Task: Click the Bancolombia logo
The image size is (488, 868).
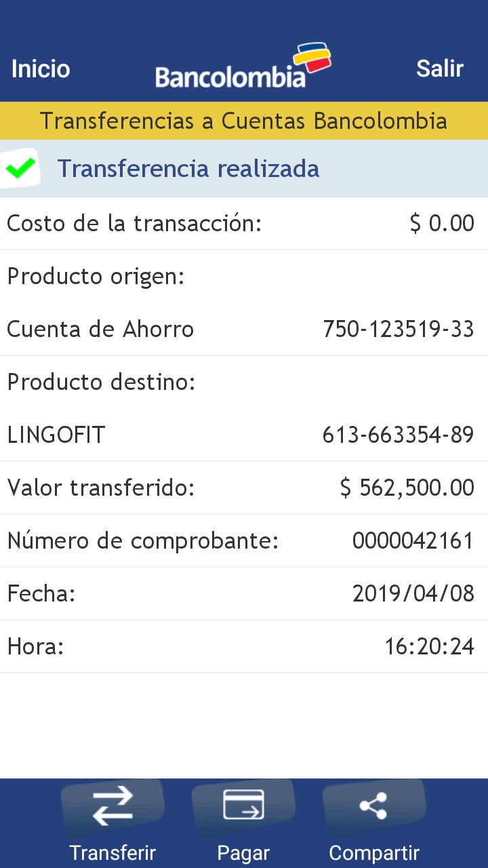Action: point(243,68)
